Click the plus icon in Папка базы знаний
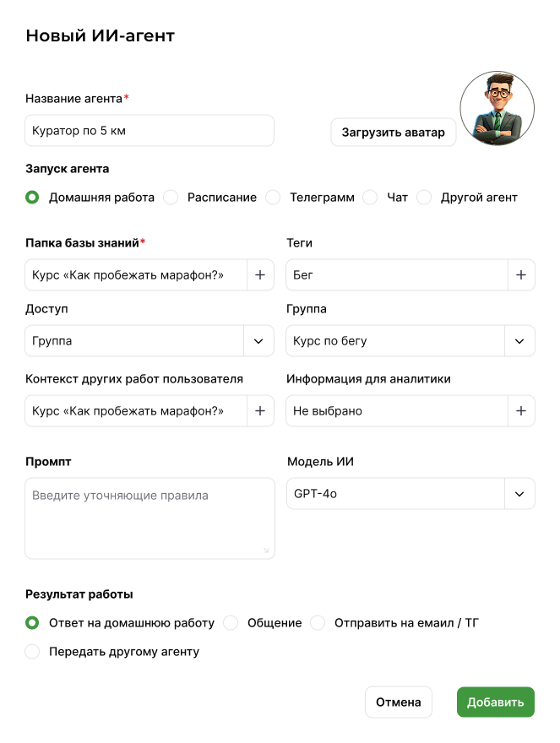 tap(260, 274)
